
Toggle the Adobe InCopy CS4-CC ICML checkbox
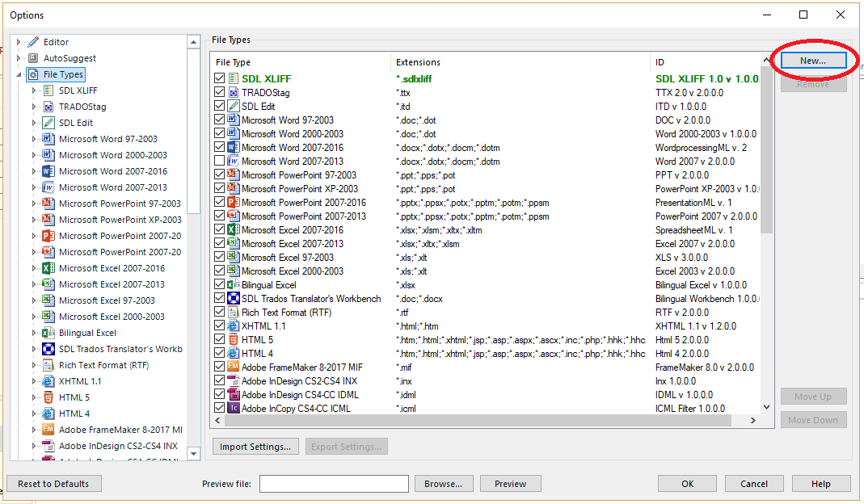coord(219,409)
